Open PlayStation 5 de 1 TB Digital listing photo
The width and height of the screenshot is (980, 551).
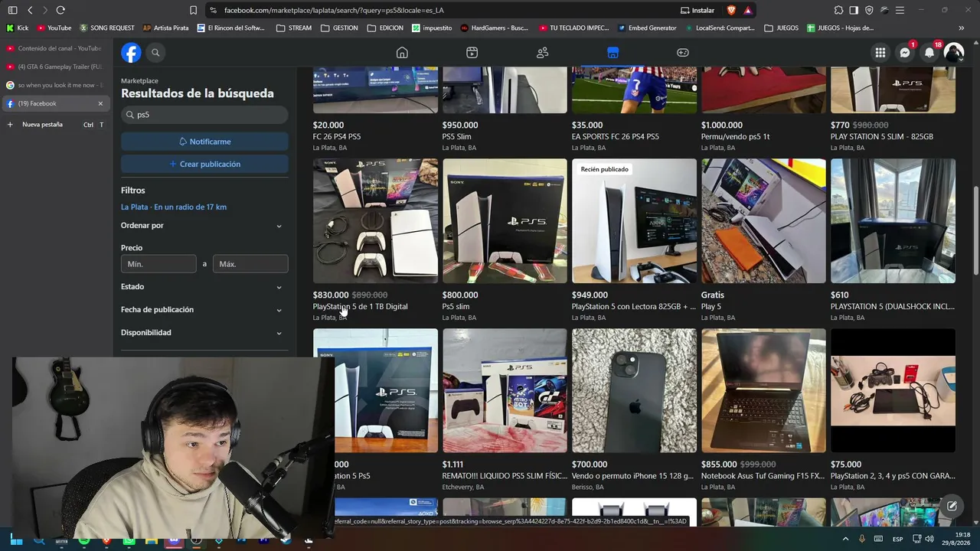(x=375, y=221)
